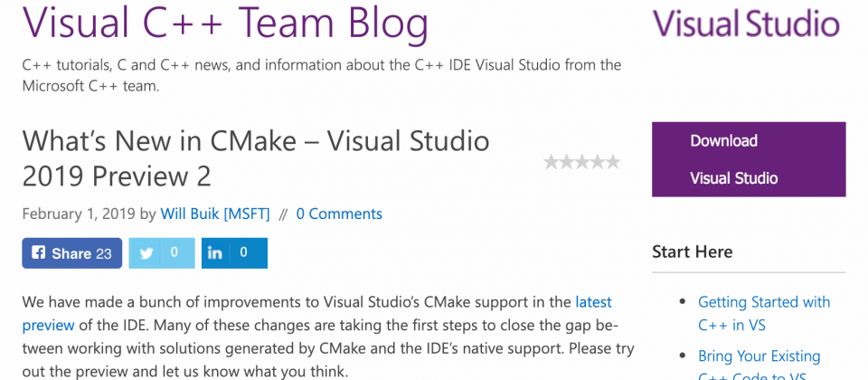Rate the post with the third star

(581, 162)
